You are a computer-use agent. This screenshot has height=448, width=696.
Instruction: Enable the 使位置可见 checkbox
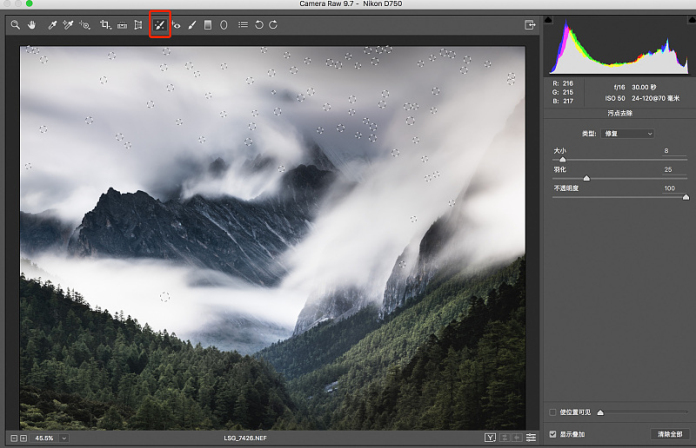pos(553,412)
